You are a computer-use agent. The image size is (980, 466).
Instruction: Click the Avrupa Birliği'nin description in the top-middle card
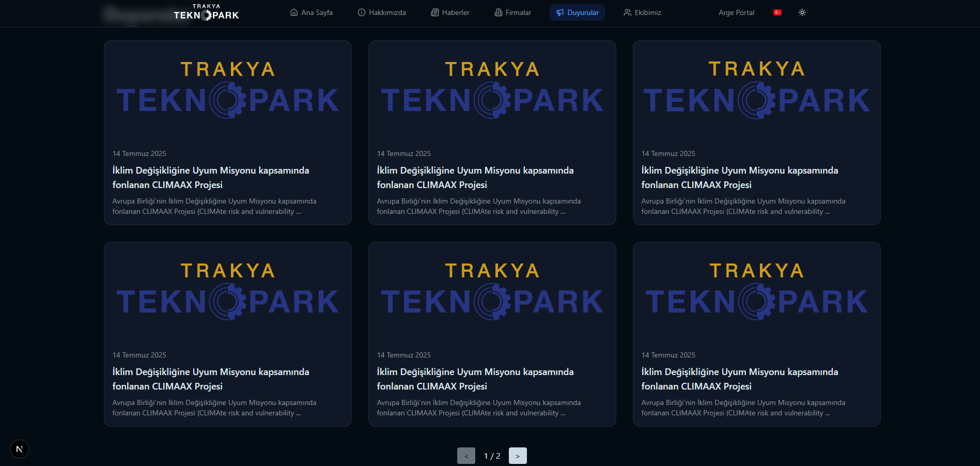click(x=479, y=206)
